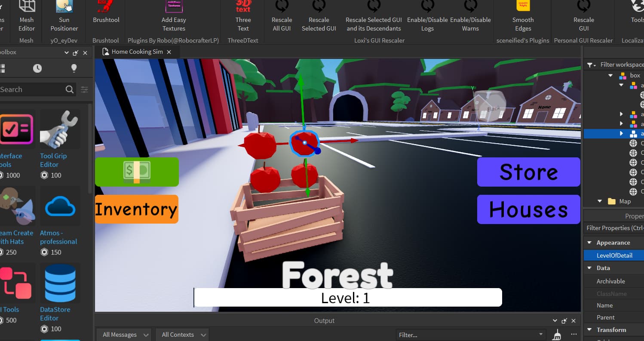Launch the ThreeDText plugin
644x341 pixels.
pos(242,15)
